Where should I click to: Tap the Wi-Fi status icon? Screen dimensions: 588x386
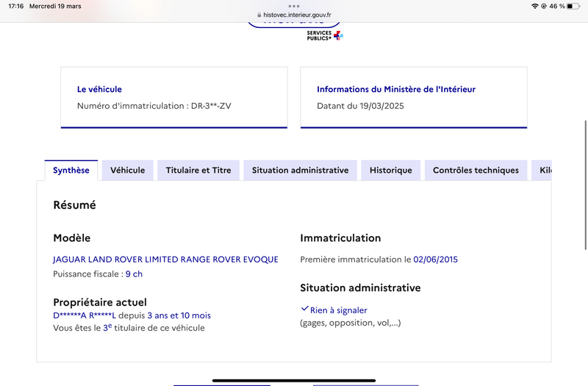click(x=535, y=6)
